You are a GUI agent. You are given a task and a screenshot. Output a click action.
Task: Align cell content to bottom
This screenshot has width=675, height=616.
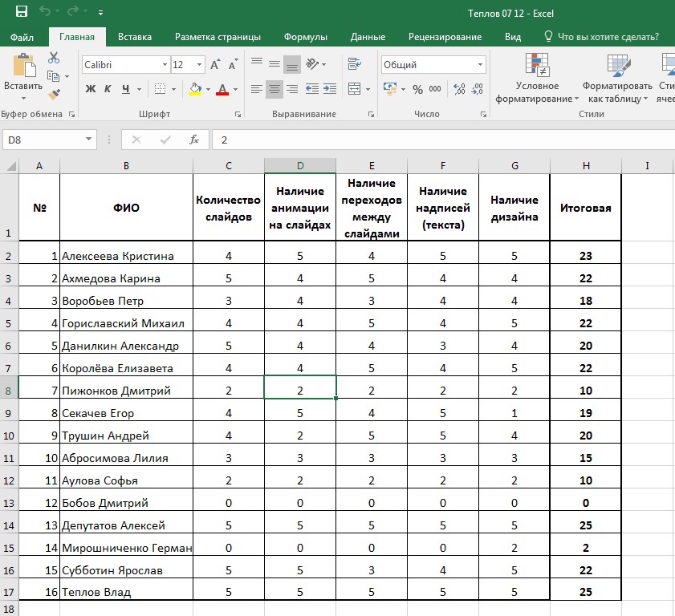coord(292,63)
